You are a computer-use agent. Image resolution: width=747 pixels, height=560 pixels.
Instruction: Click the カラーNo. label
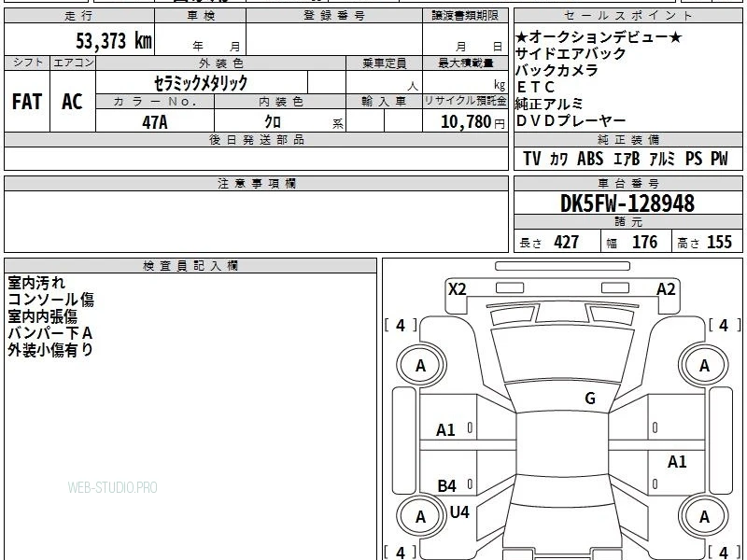155,102
